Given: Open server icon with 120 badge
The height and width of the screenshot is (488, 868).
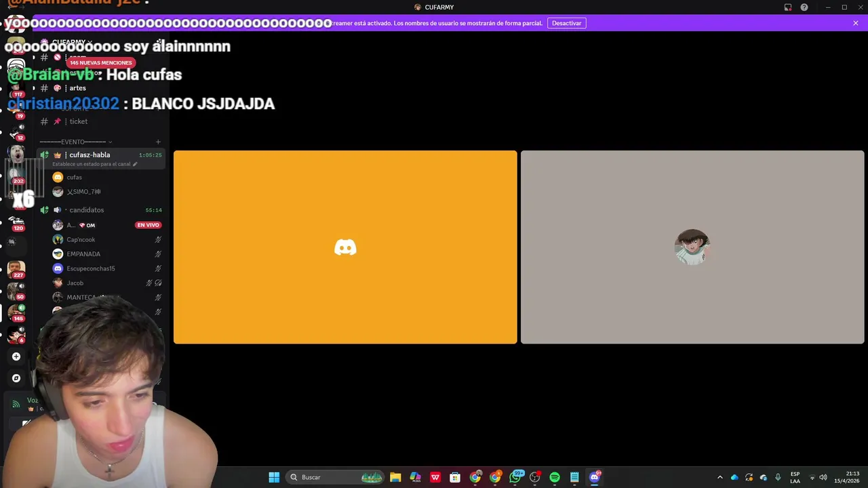Looking at the screenshot, I should click(16, 222).
